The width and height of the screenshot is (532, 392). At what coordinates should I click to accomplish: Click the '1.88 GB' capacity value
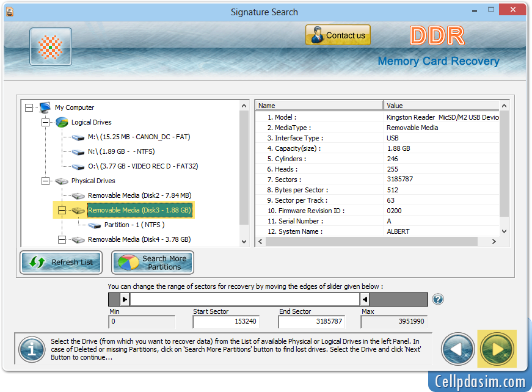399,148
